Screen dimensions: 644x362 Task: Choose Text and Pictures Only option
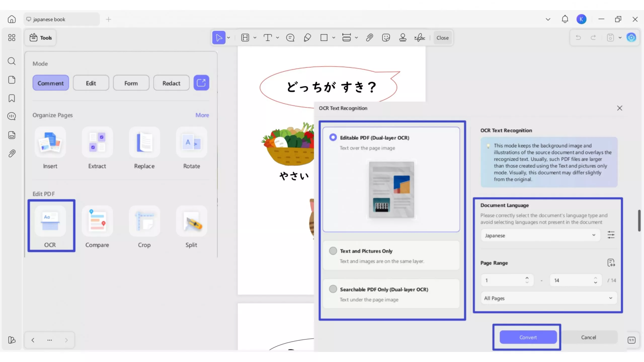tap(333, 251)
